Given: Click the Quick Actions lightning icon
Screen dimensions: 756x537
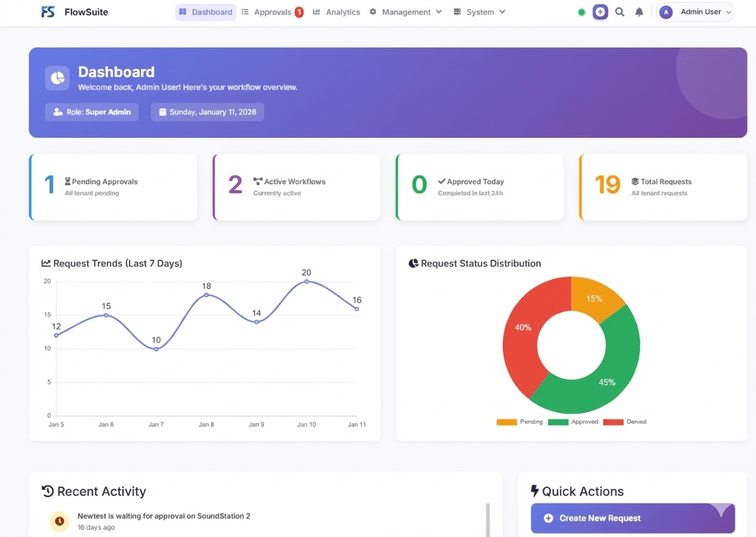Looking at the screenshot, I should click(x=535, y=491).
